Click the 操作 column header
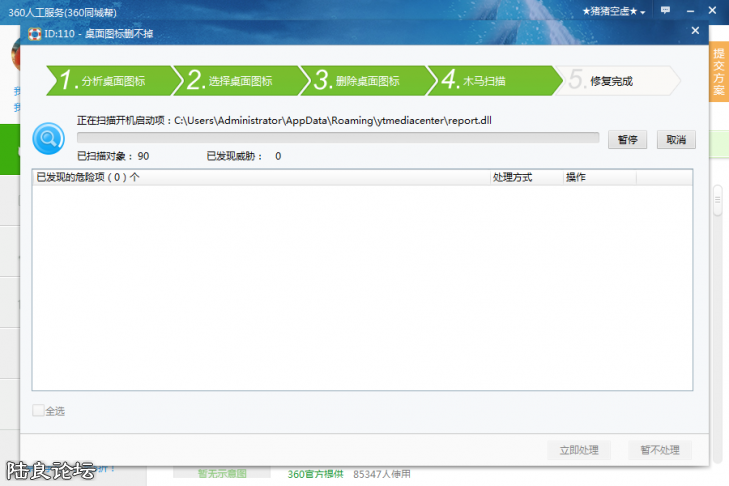The width and height of the screenshot is (729, 486). pos(599,177)
